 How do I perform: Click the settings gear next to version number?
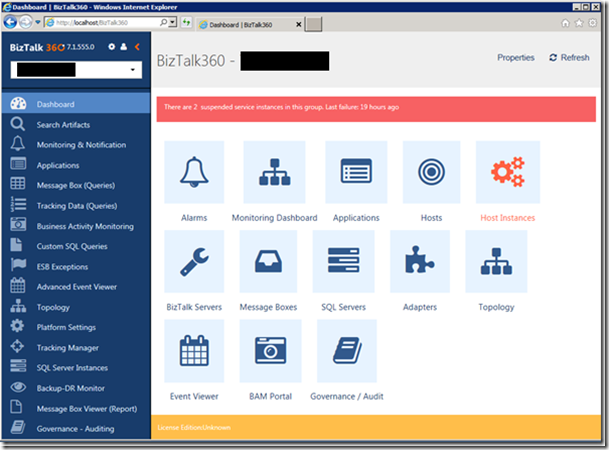[x=111, y=47]
